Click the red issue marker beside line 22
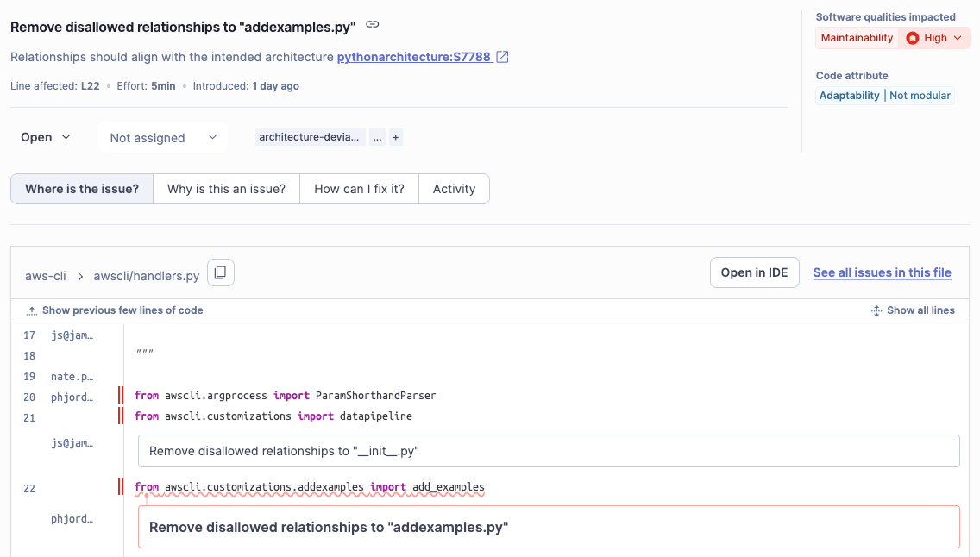 pos(121,486)
